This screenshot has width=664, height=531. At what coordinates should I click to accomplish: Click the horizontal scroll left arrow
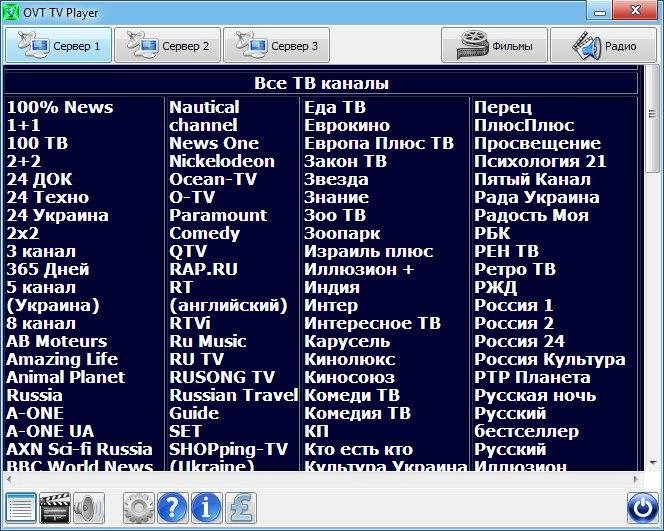[x=9, y=479]
